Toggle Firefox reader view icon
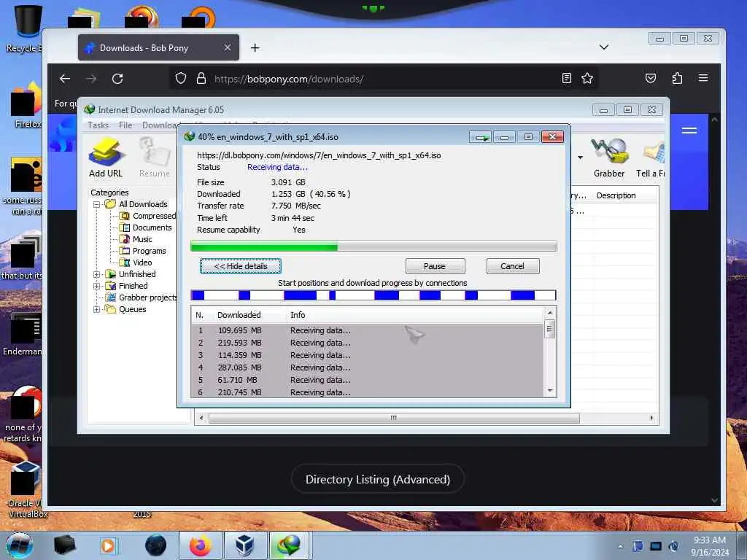The height and width of the screenshot is (560, 747). tap(566, 79)
